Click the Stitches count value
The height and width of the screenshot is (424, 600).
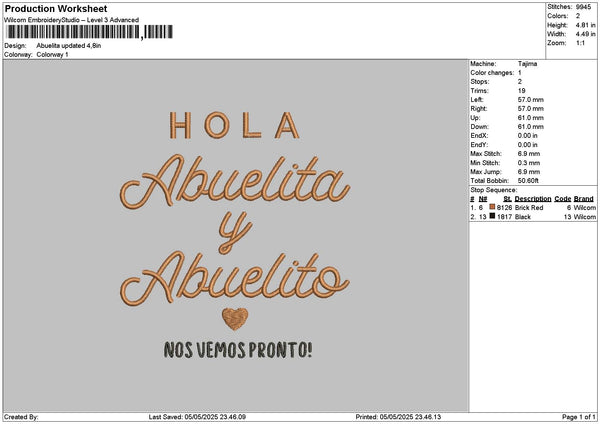click(584, 7)
